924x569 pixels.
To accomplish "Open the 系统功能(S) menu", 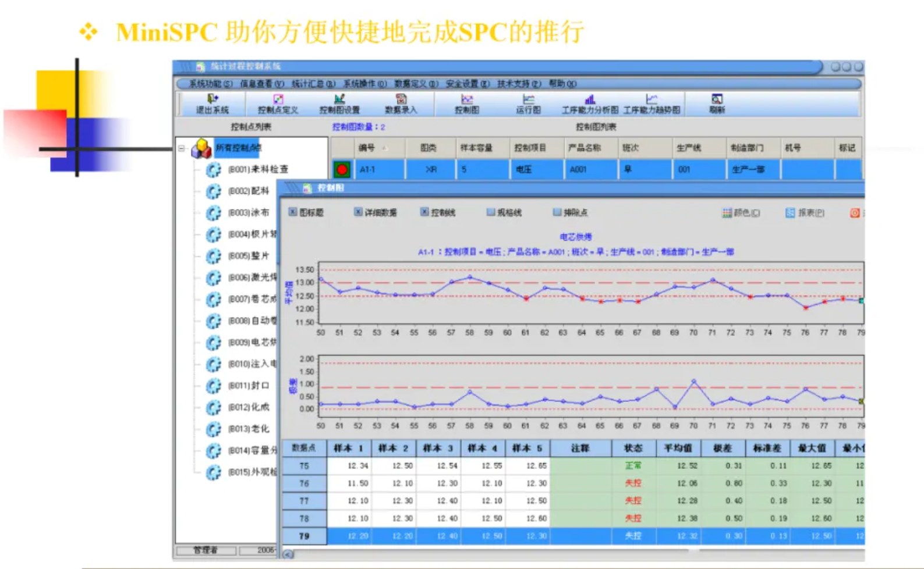I will coord(210,84).
